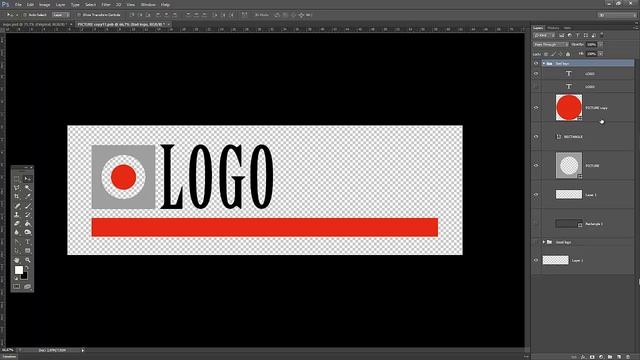Open the blend mode dropdown
640x360 pixels.
click(551, 44)
